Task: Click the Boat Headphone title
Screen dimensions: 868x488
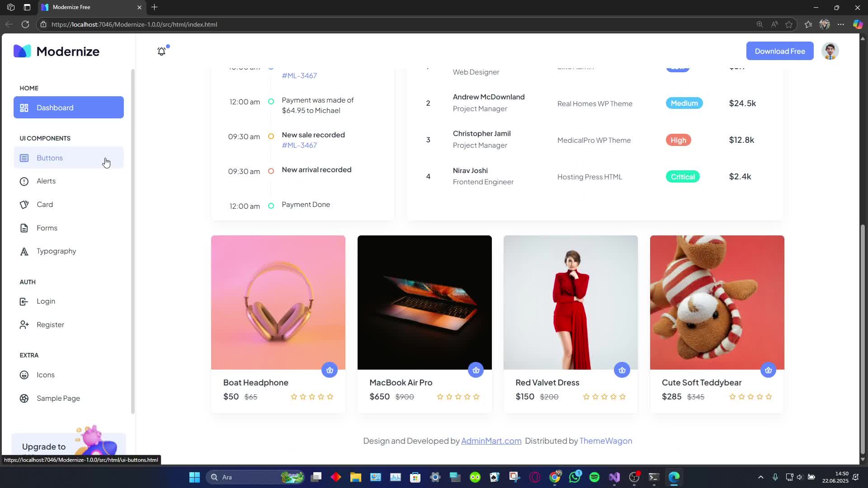Action: 256,383
